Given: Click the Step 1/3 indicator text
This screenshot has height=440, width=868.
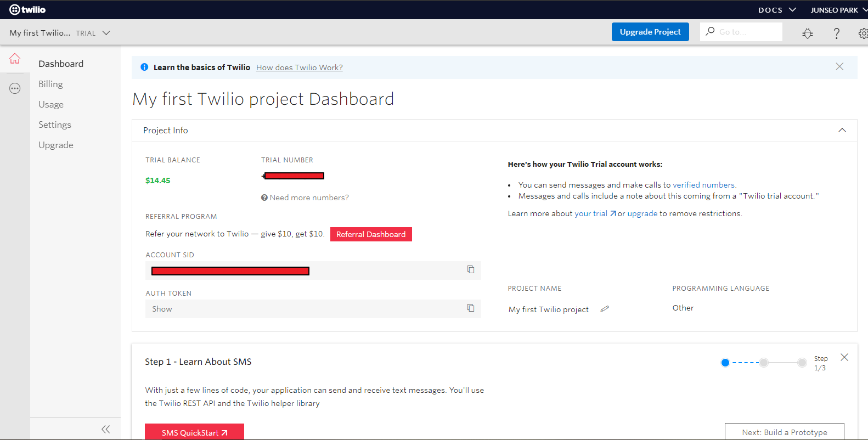Looking at the screenshot, I should [821, 363].
